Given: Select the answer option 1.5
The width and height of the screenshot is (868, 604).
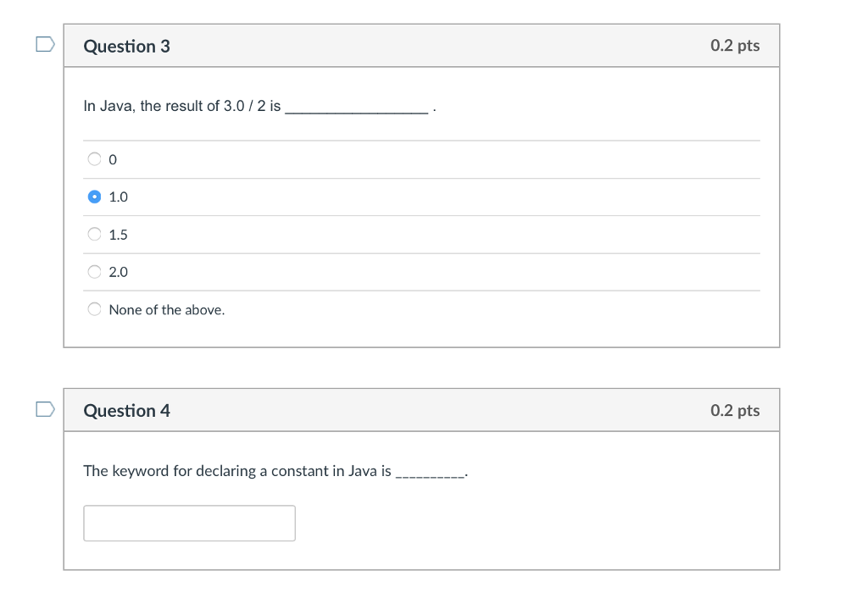Looking at the screenshot, I should [95, 235].
